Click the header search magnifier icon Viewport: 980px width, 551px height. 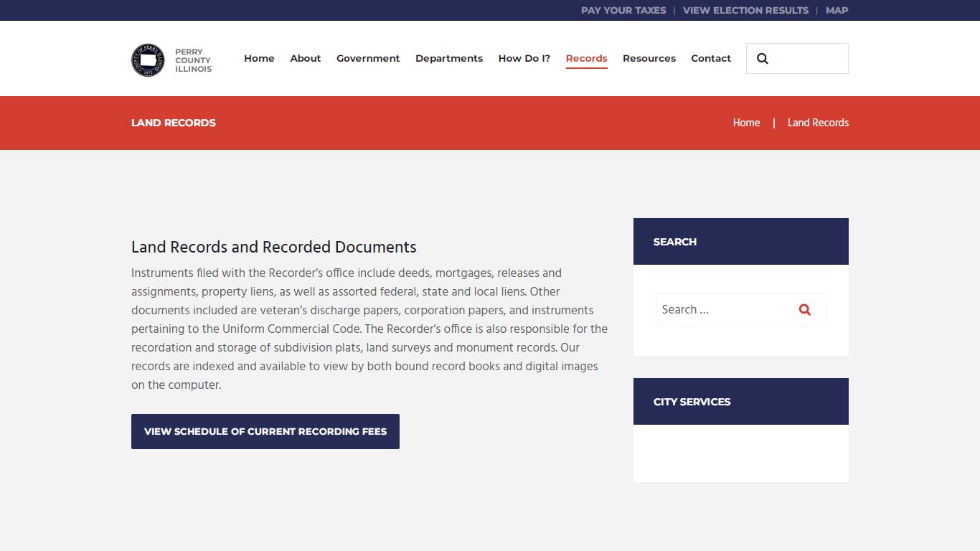coord(763,59)
